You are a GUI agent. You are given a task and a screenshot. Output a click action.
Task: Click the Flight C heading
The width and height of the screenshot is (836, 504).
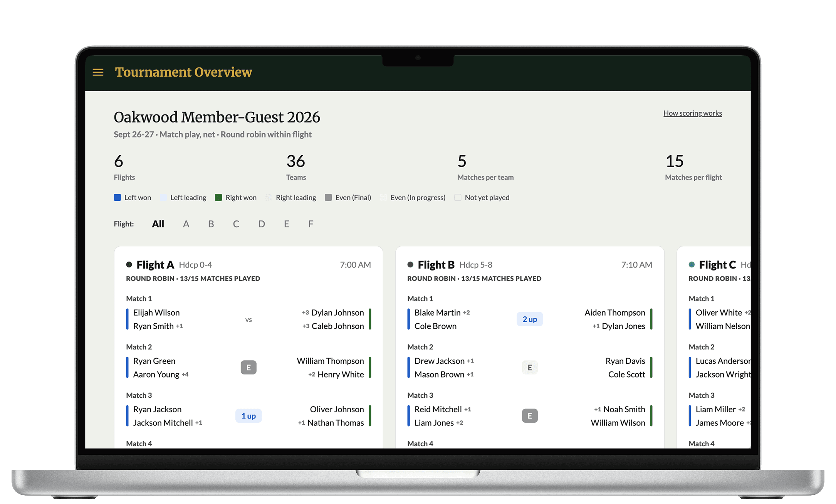click(x=717, y=265)
